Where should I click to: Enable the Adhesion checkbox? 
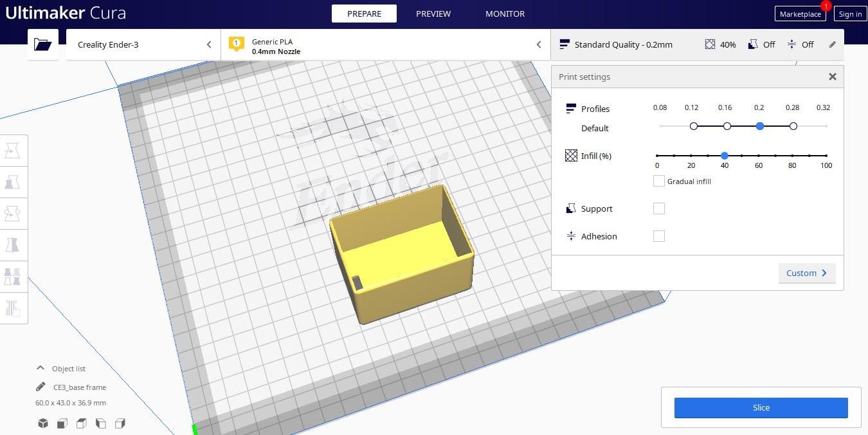(x=658, y=236)
